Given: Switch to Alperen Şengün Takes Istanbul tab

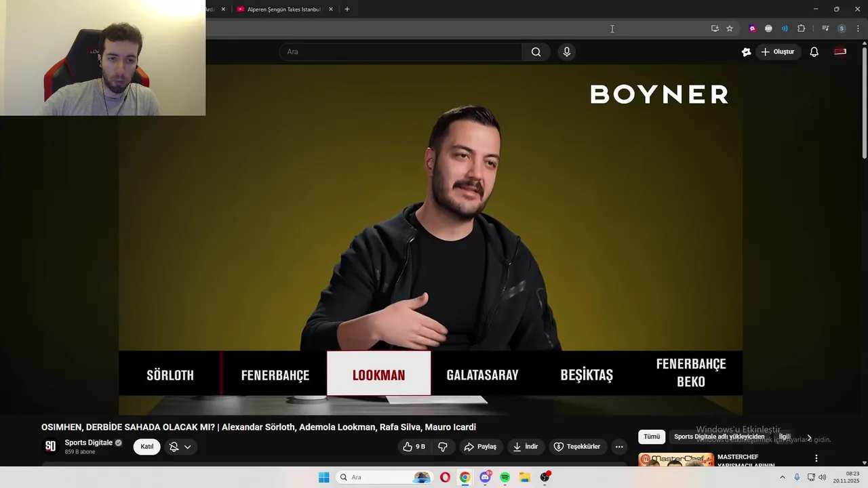Looking at the screenshot, I should coord(285,9).
